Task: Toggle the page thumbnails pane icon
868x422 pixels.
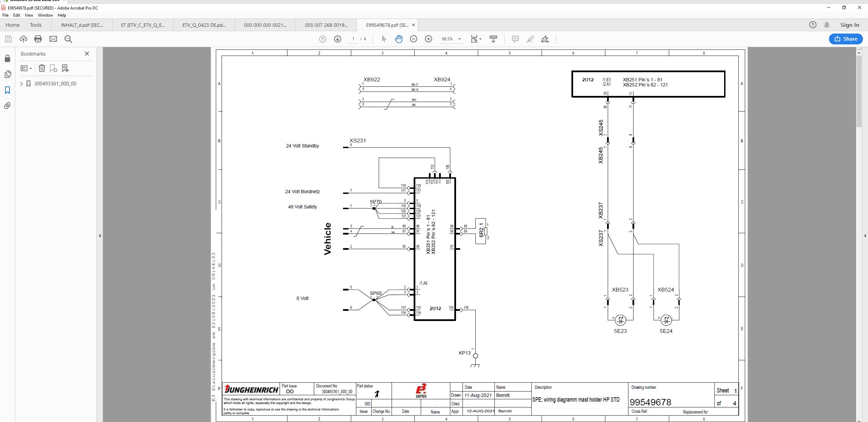Action: pos(7,74)
